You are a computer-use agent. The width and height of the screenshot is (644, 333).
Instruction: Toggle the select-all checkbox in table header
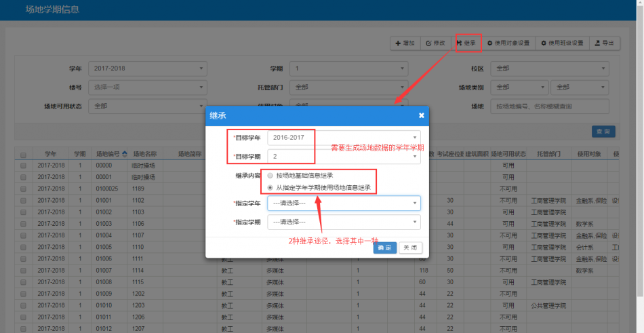[24, 155]
